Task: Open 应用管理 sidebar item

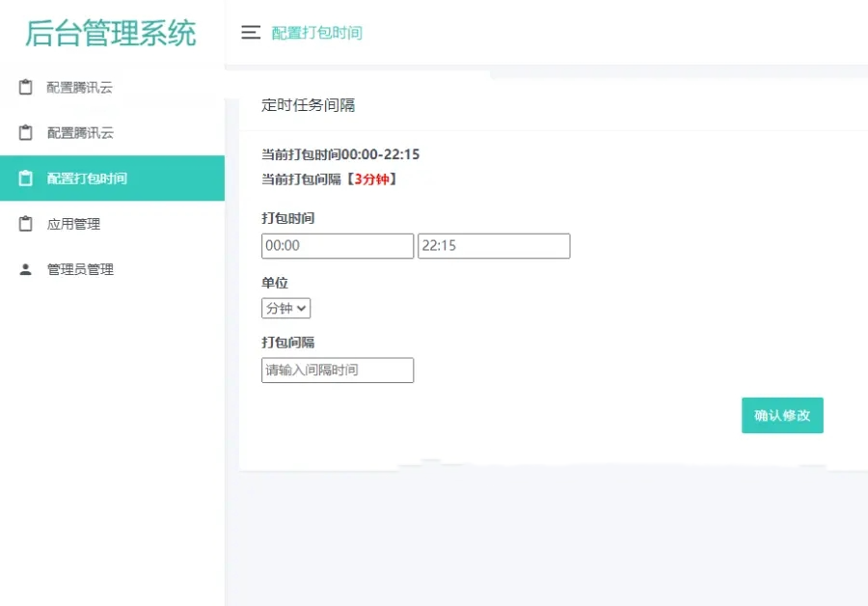Action: tap(113, 224)
